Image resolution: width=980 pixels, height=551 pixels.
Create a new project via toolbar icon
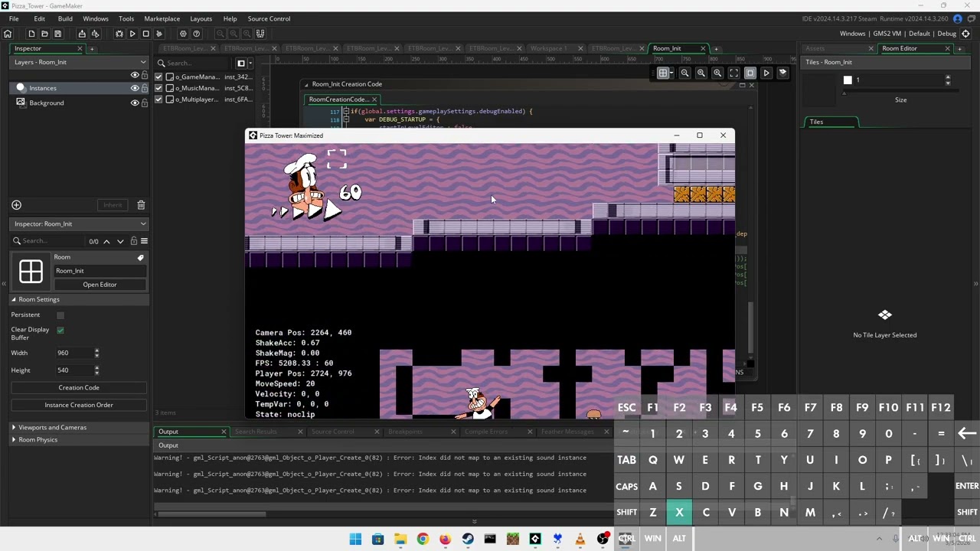(x=31, y=34)
